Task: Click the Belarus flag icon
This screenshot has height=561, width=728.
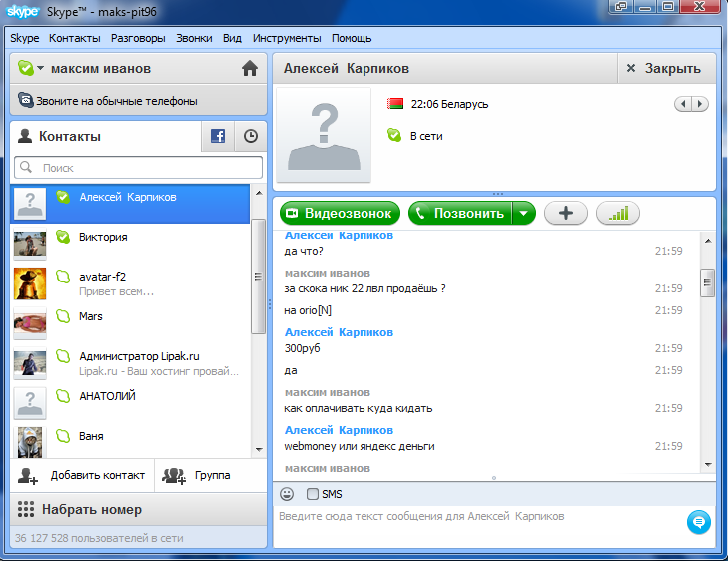Action: coord(395,104)
